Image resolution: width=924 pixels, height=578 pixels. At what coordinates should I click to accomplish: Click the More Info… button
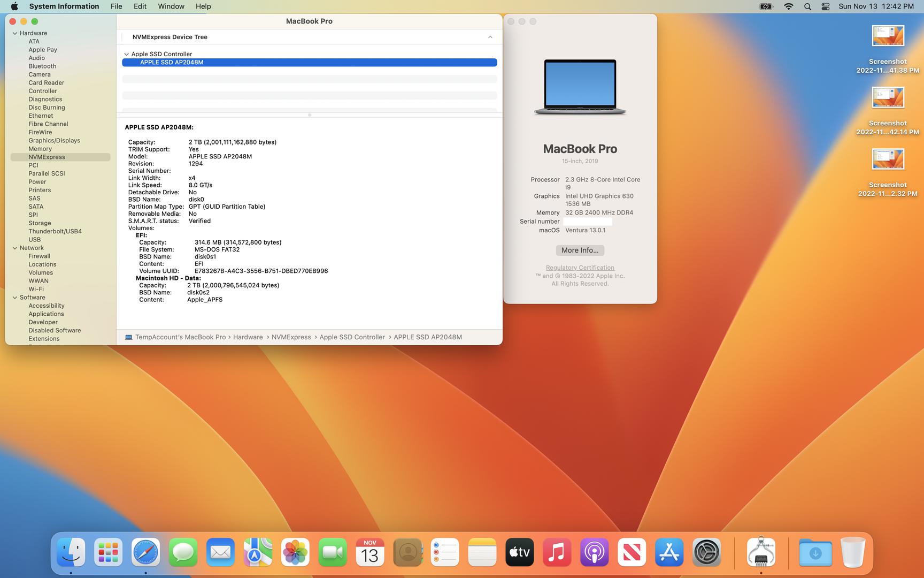(x=580, y=250)
